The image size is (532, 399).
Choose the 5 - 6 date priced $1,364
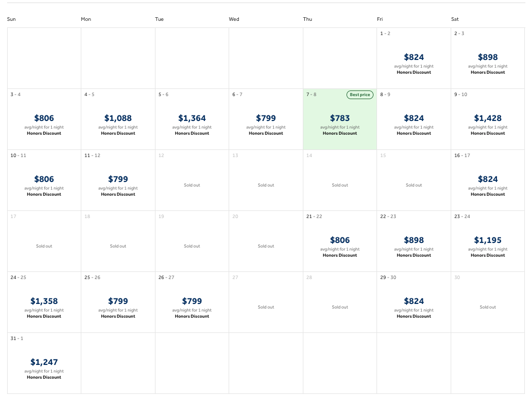(x=192, y=119)
